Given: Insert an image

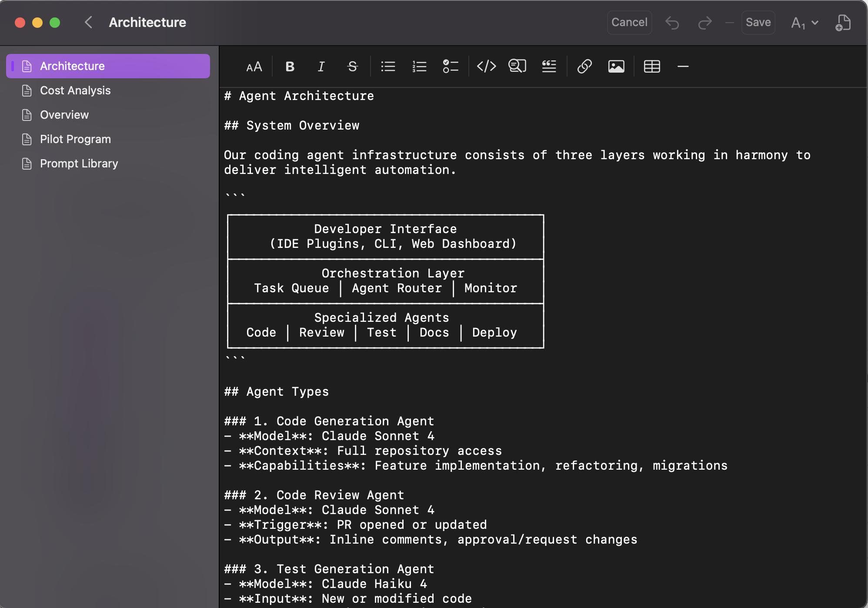Looking at the screenshot, I should (x=616, y=66).
